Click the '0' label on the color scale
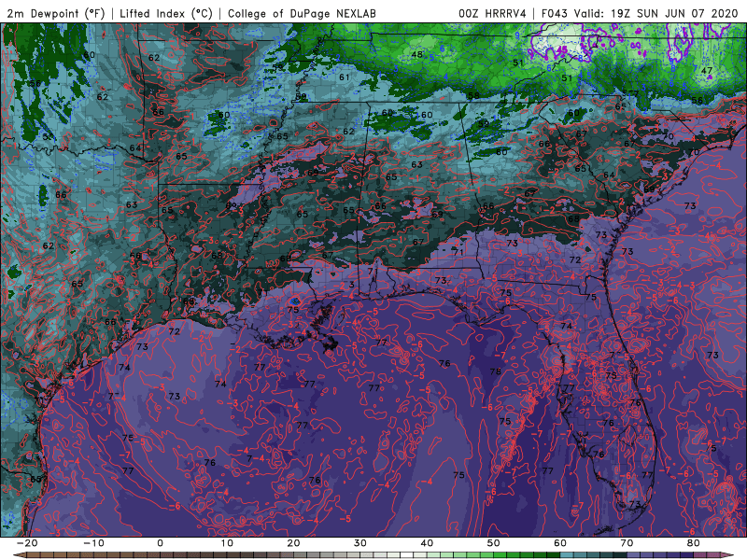Viewport: 747px width, 560px height. coord(160,543)
